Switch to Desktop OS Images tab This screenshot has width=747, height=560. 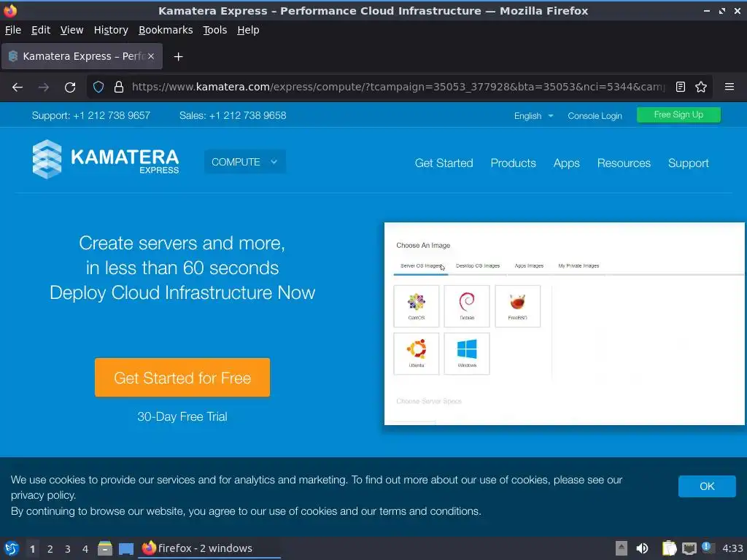(478, 265)
